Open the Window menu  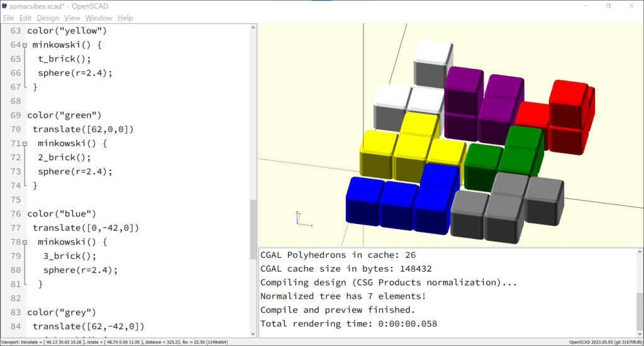pos(99,18)
